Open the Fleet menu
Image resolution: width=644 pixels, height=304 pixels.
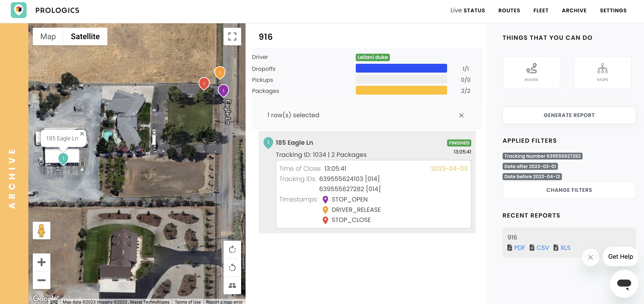541,11
